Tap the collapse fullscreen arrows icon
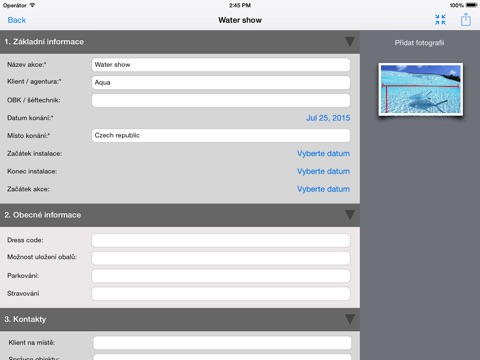The width and height of the screenshot is (480, 360). [440, 20]
